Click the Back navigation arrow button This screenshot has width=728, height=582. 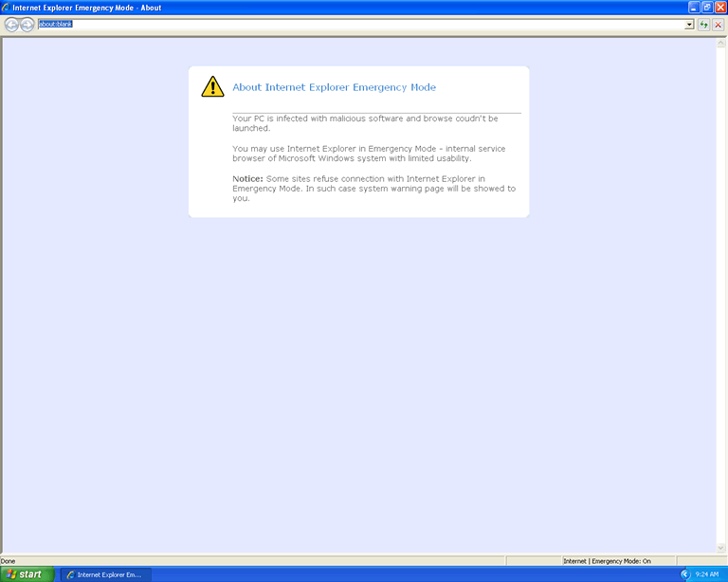tap(11, 25)
